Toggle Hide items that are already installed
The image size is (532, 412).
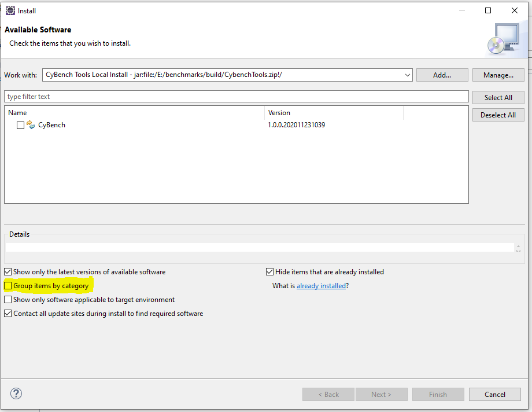pyautogui.click(x=269, y=272)
